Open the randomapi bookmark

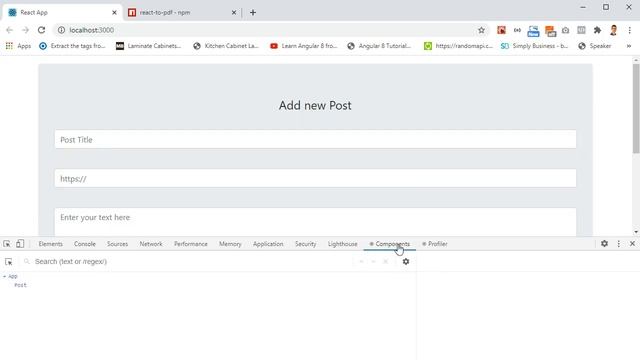point(458,46)
